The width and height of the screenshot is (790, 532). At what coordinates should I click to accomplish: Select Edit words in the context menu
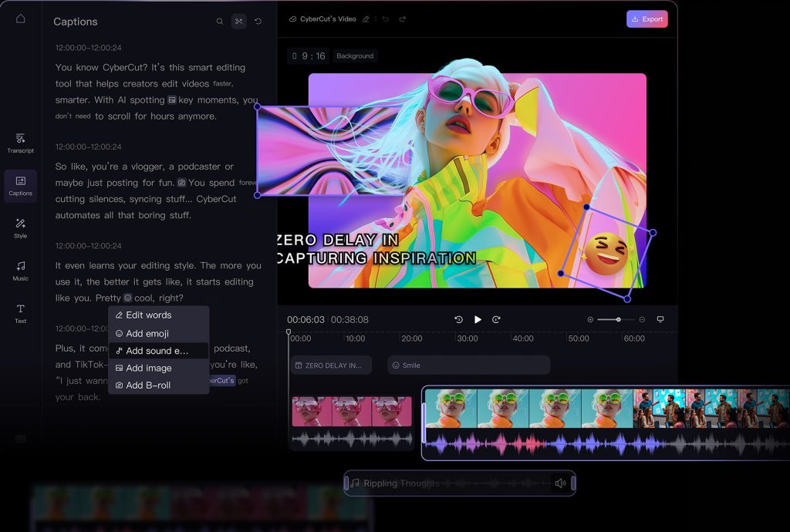click(x=149, y=315)
